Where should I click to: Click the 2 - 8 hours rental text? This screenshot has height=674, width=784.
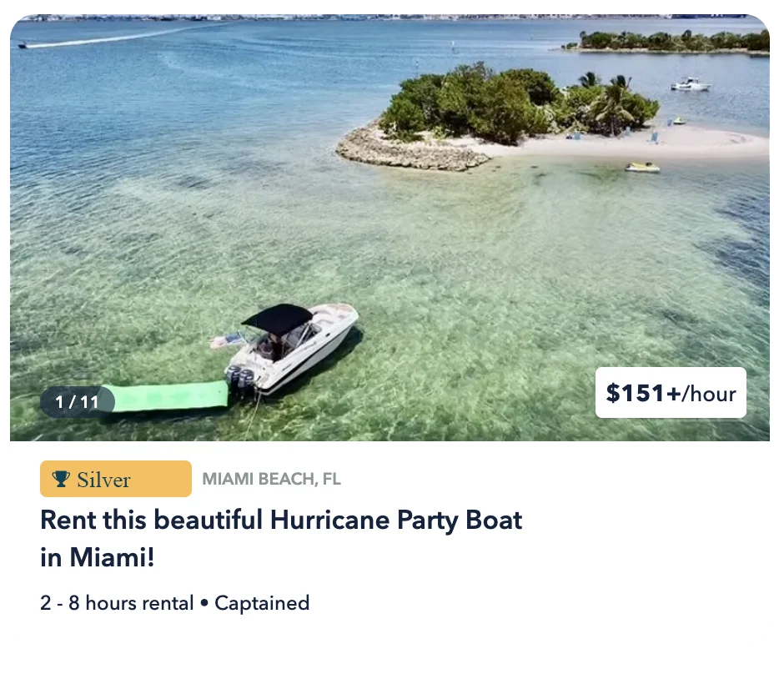tap(117, 603)
